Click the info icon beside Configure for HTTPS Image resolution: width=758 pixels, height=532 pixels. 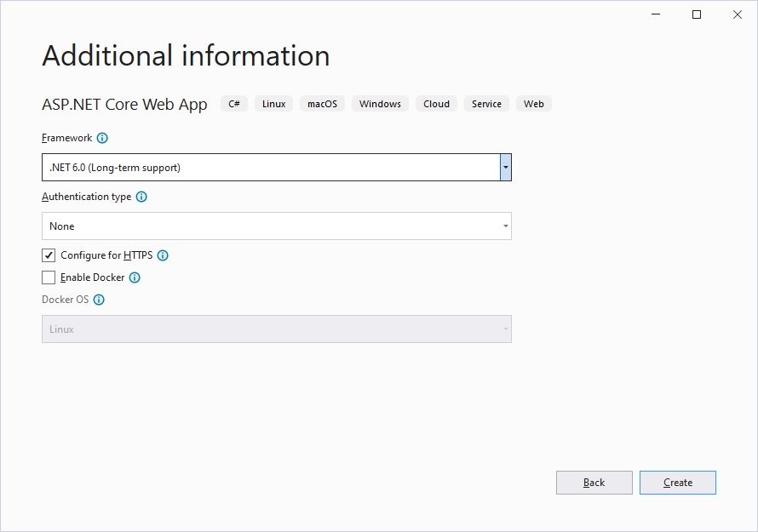[163, 255]
